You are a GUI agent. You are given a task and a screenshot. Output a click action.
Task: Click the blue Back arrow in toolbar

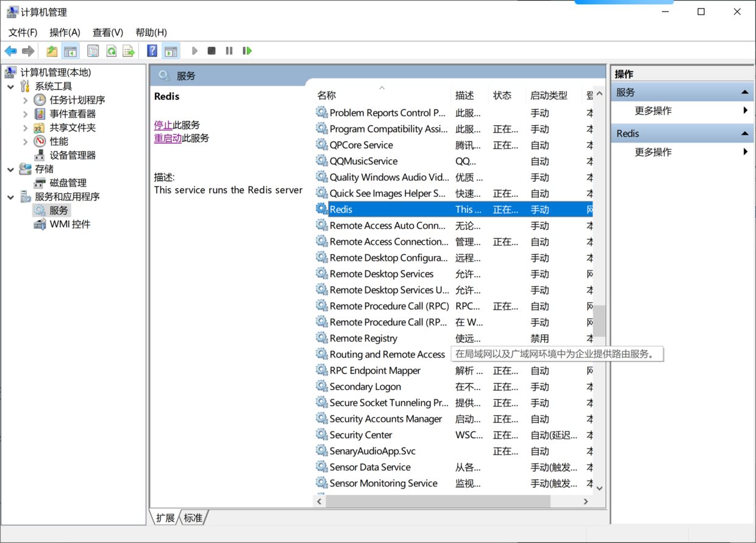point(11,51)
